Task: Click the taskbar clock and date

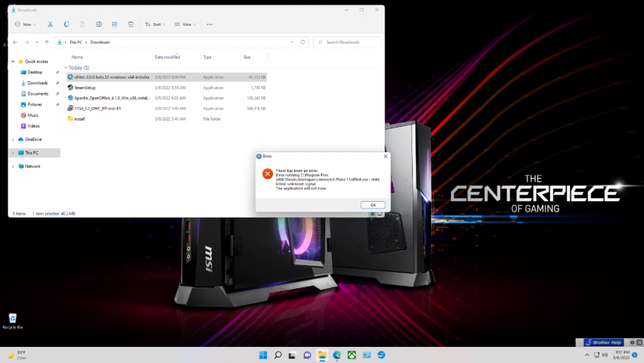Action: (621, 355)
